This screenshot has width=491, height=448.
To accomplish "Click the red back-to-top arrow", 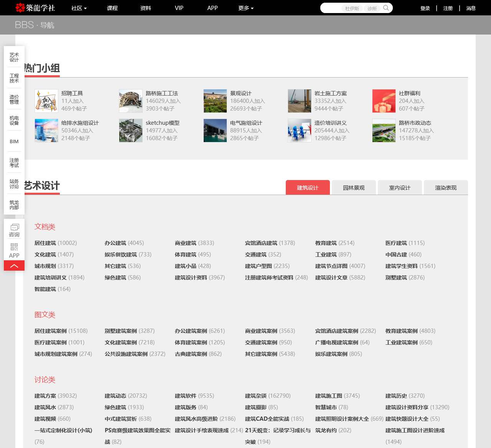I will point(14,266).
